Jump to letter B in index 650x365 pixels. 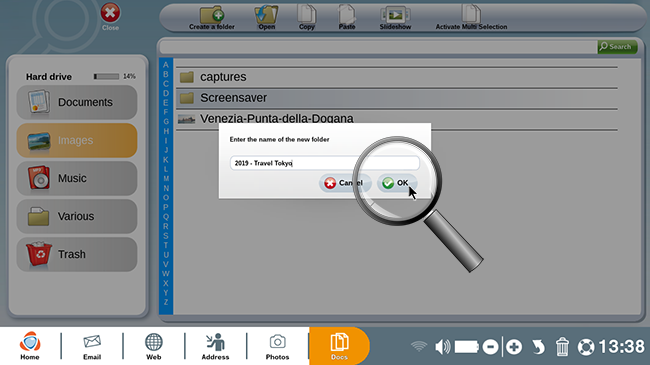coord(166,74)
